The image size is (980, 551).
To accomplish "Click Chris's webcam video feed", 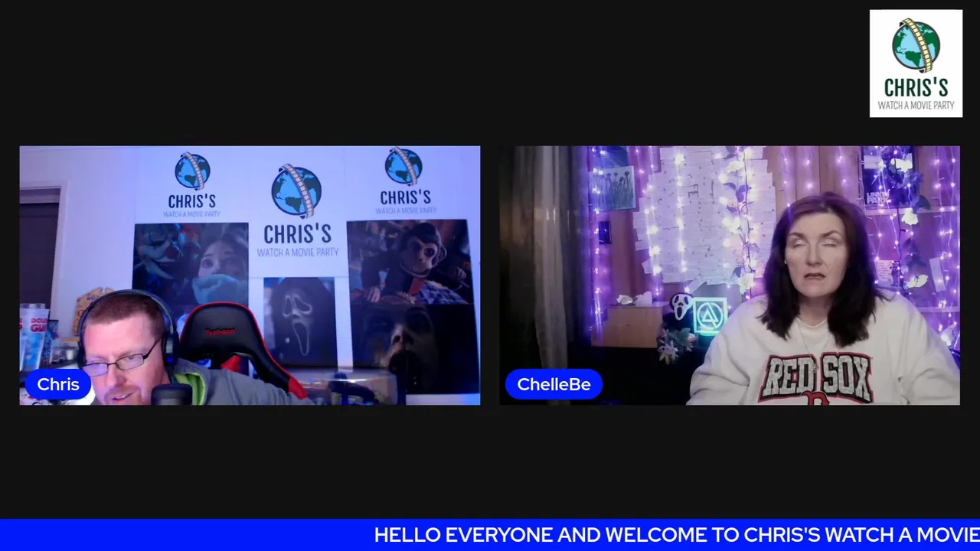I will pyautogui.click(x=250, y=275).
